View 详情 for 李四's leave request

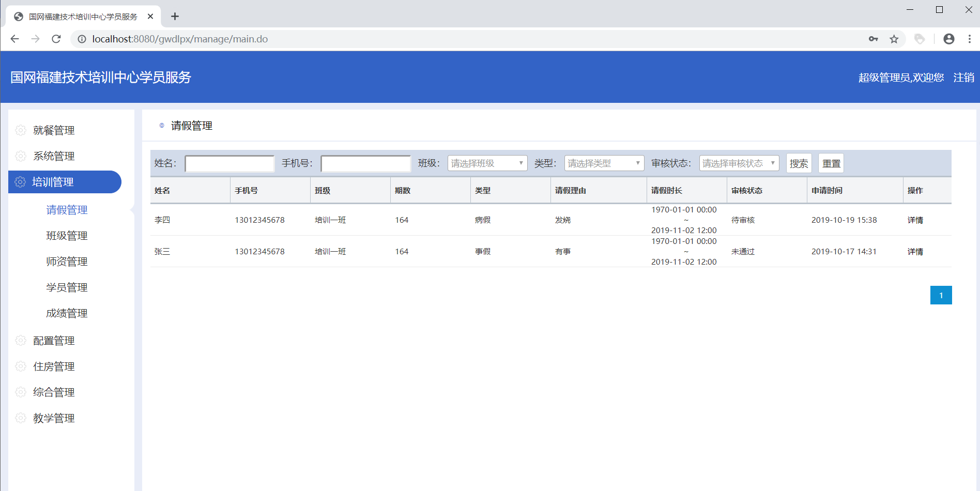(x=915, y=220)
